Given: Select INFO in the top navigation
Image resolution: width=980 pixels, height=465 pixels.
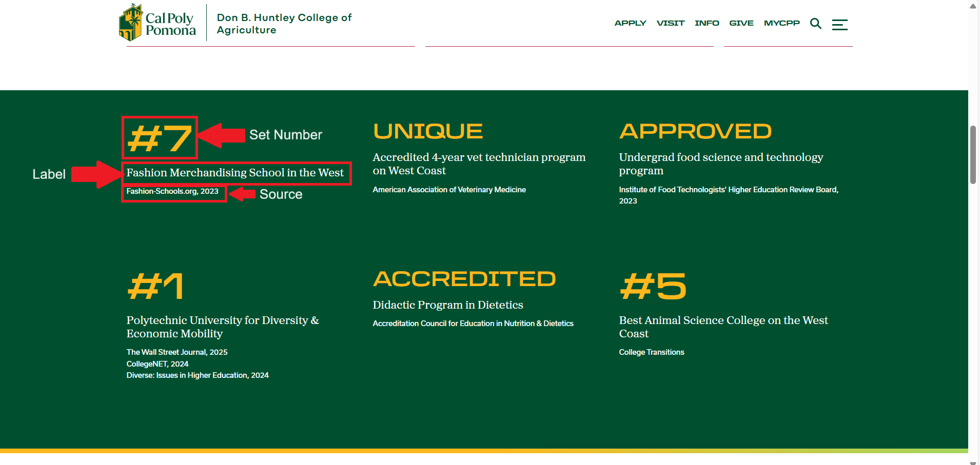Looking at the screenshot, I should [x=707, y=23].
